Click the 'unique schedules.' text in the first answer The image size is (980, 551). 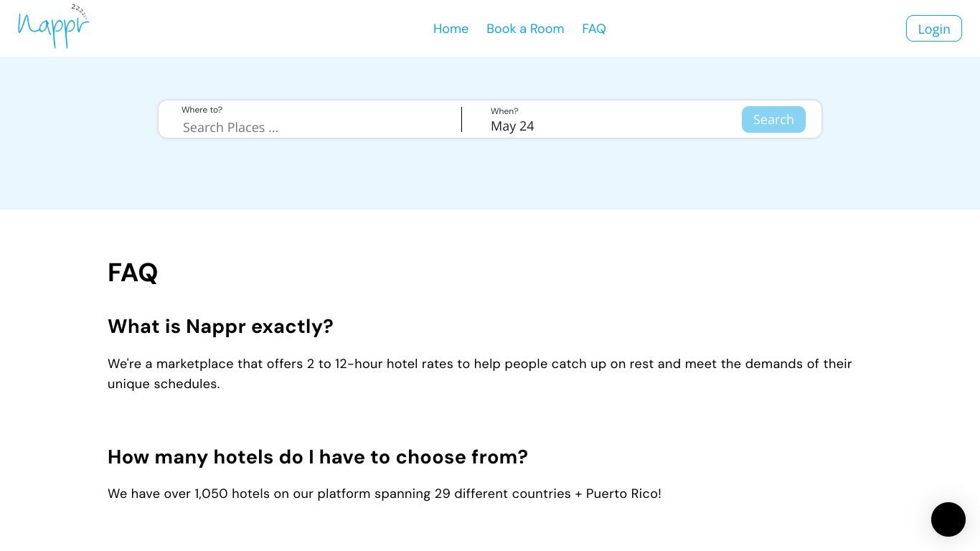164,384
